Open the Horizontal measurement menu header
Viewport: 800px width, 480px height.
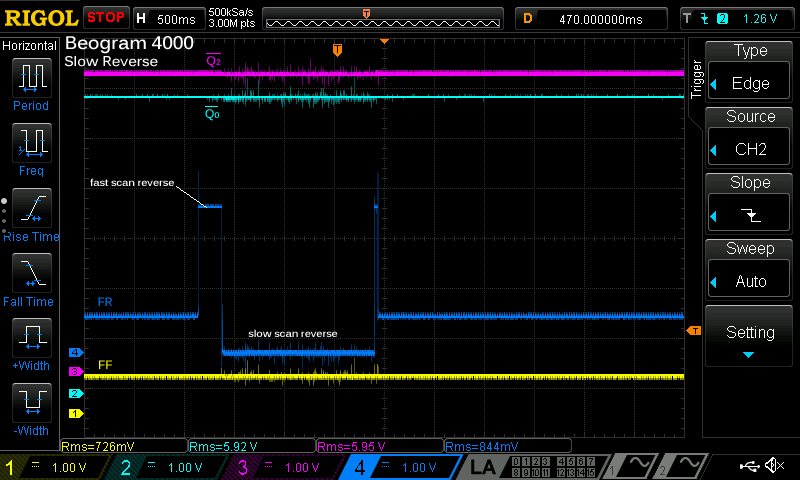(x=30, y=46)
